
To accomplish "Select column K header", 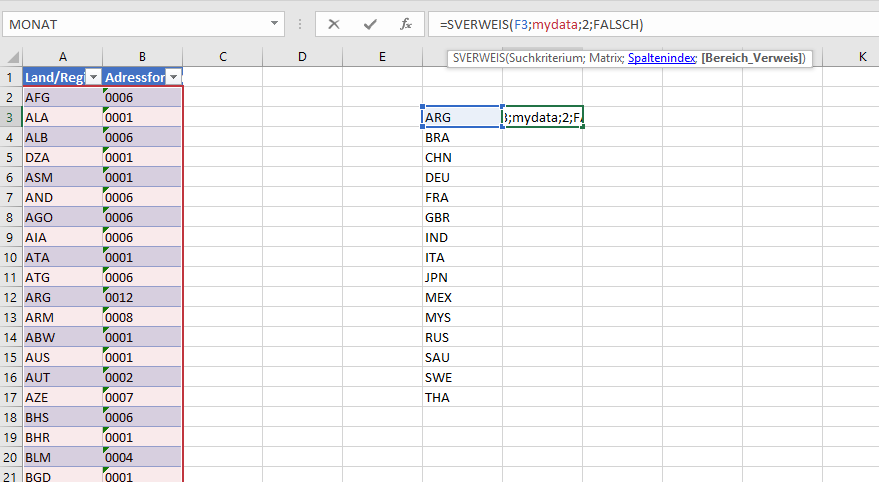I will (862, 58).
